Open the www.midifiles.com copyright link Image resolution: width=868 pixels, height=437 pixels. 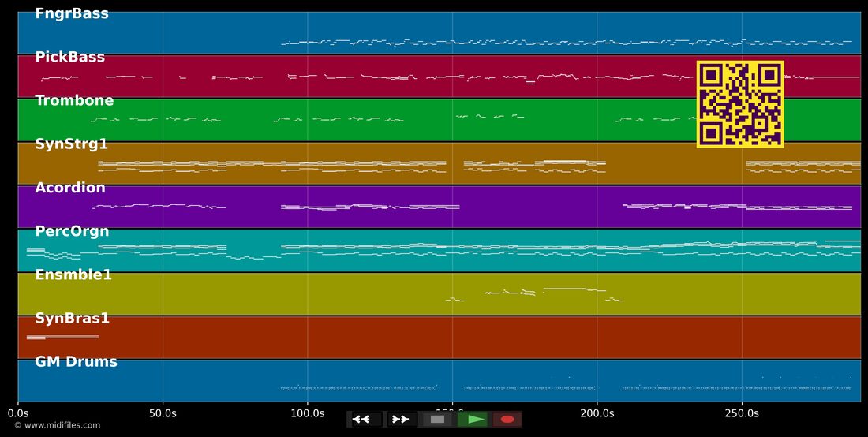pyautogui.click(x=57, y=425)
